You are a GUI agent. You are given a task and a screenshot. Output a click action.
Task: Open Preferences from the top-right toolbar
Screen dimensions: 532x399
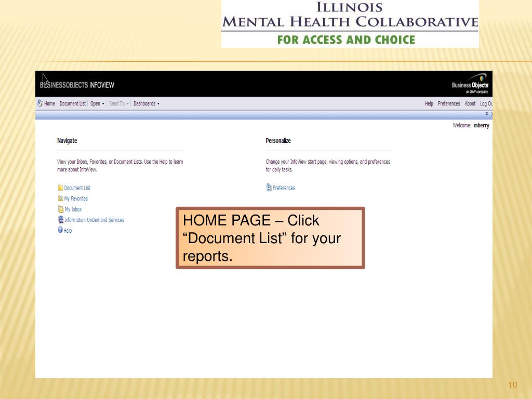pos(449,103)
